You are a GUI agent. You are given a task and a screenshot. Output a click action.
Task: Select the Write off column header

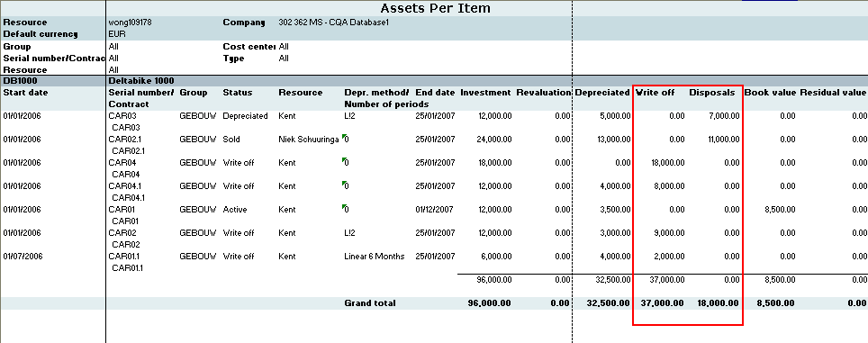click(x=656, y=93)
